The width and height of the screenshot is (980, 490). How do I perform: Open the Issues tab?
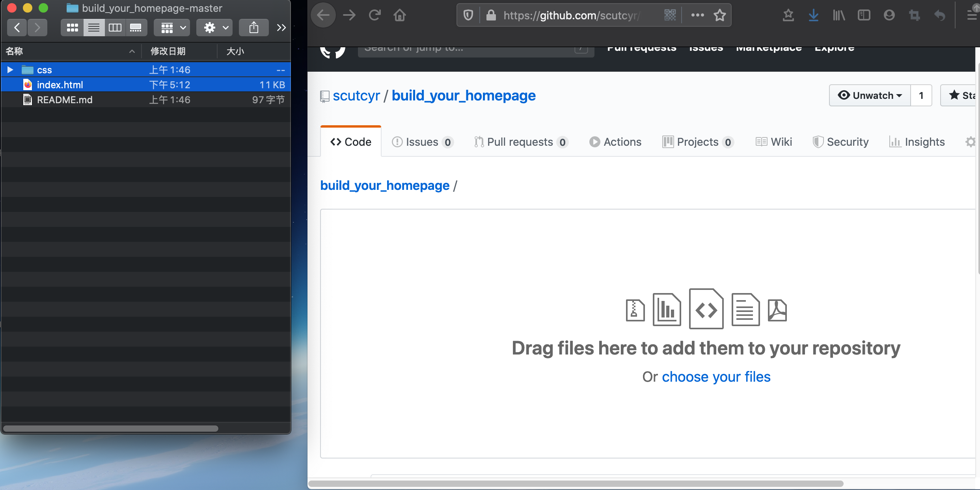tap(421, 142)
